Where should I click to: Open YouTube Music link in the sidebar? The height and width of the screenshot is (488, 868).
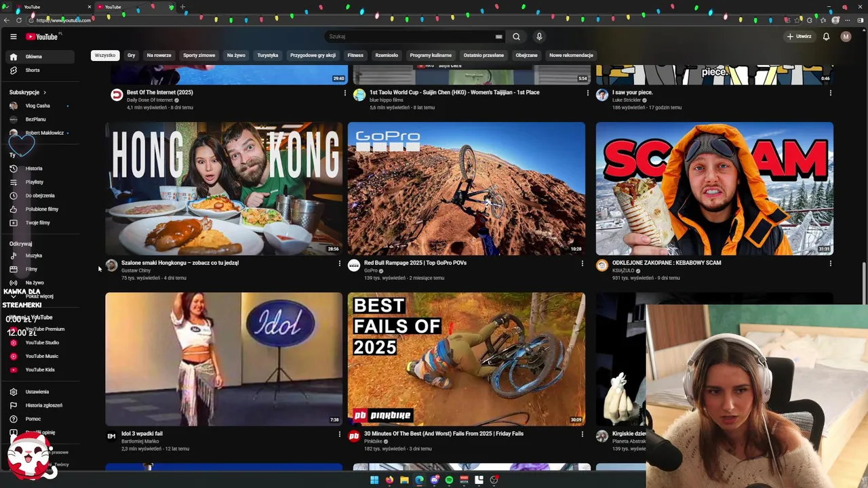(x=40, y=357)
